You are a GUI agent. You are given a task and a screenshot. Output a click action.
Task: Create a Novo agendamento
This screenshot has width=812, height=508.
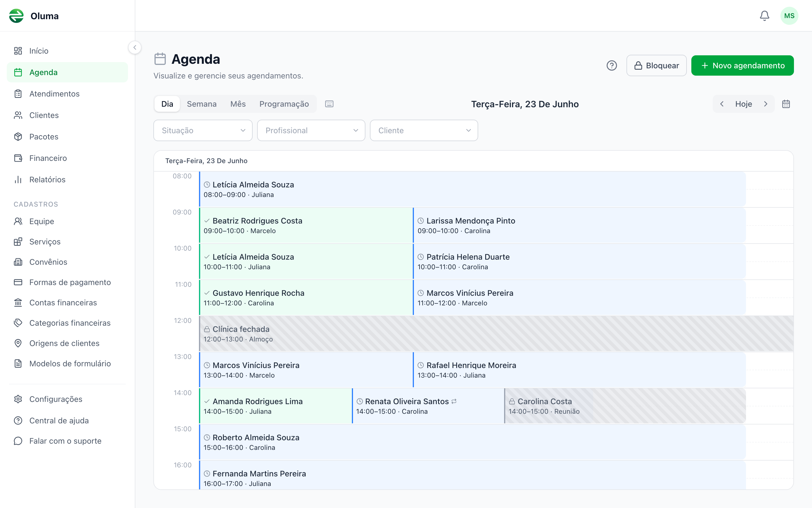click(x=742, y=65)
